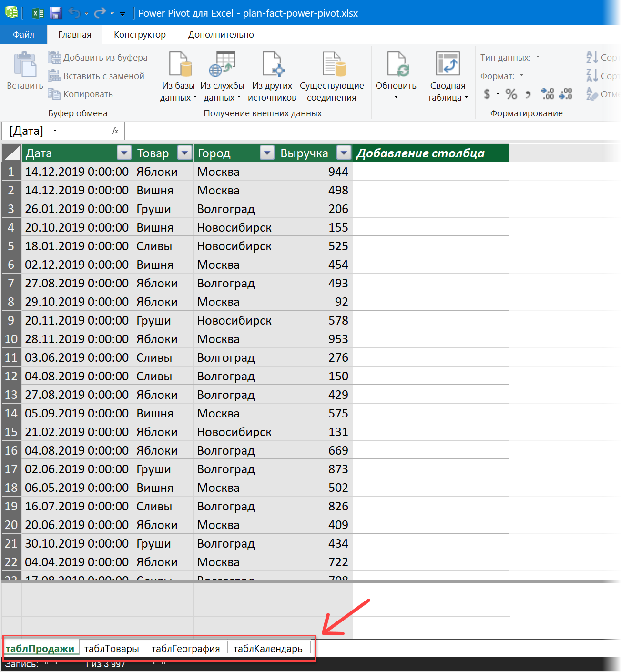Click Вставить с заменой
Screen dimensions: 621x672
pyautogui.click(x=96, y=76)
